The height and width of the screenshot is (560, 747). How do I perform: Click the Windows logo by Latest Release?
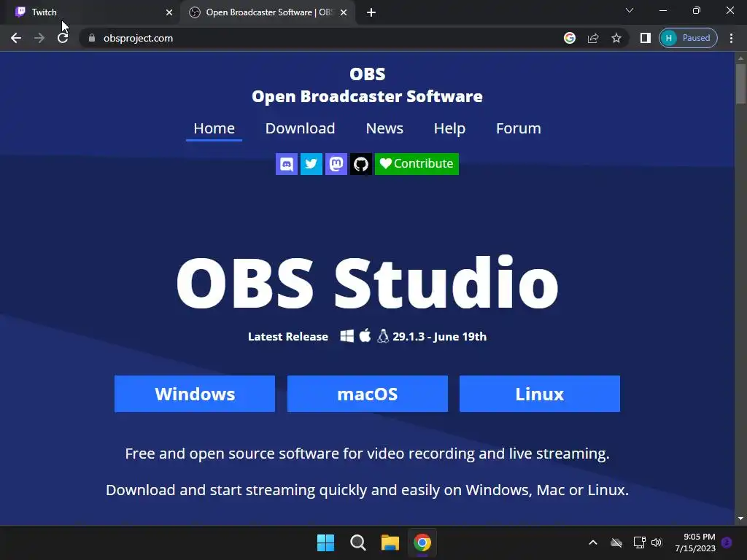coord(347,336)
